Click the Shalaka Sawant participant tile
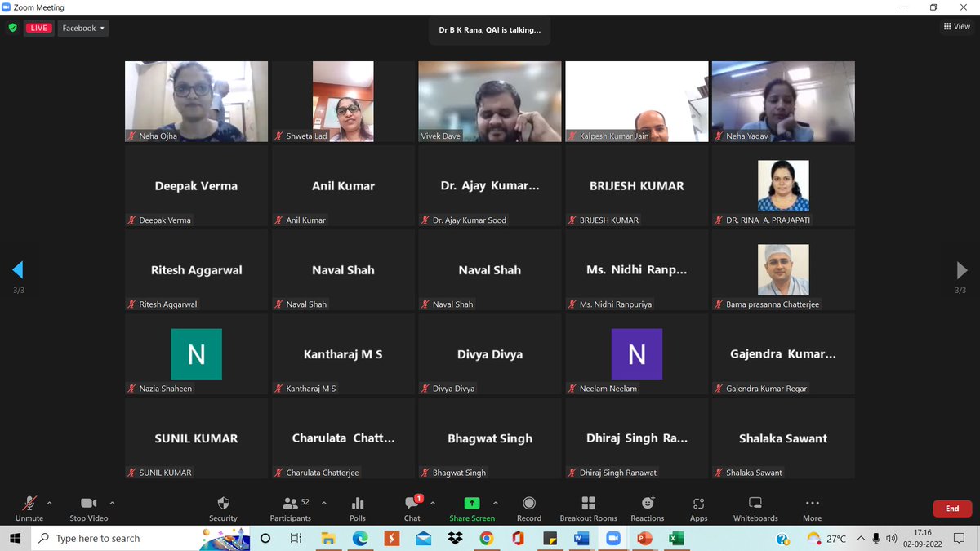This screenshot has height=551, width=980. coord(783,438)
